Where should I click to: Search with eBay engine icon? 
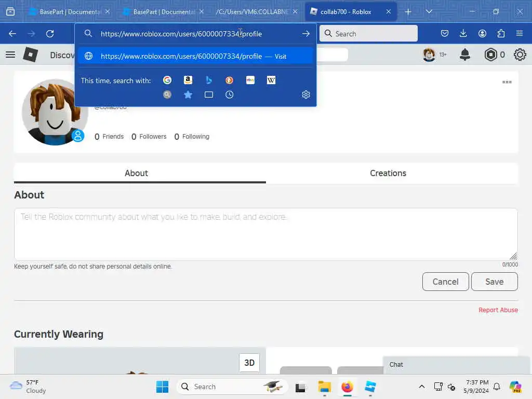click(x=250, y=80)
